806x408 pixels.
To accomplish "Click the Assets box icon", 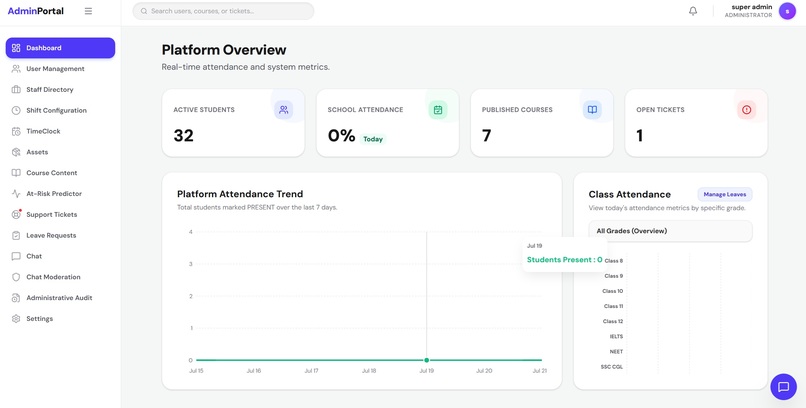I will tap(16, 152).
